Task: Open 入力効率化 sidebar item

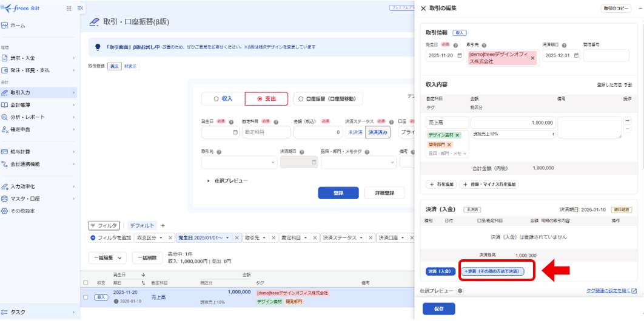Action: (x=39, y=186)
